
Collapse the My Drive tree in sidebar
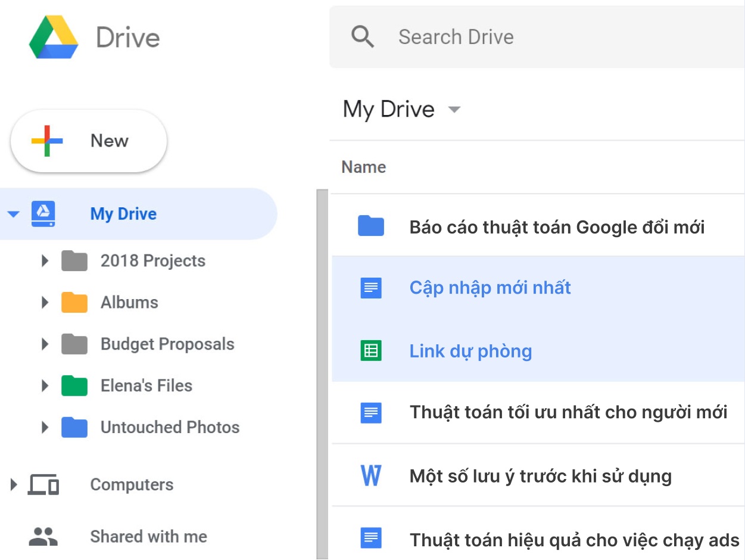(x=13, y=214)
